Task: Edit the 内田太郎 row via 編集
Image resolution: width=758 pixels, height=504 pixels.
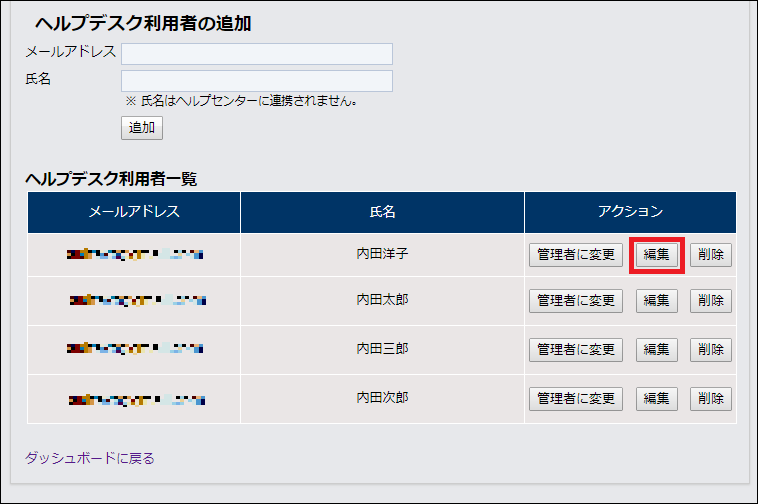Action: point(656,301)
